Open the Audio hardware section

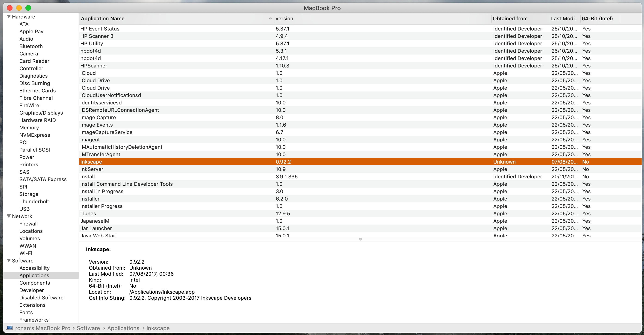pyautogui.click(x=26, y=39)
